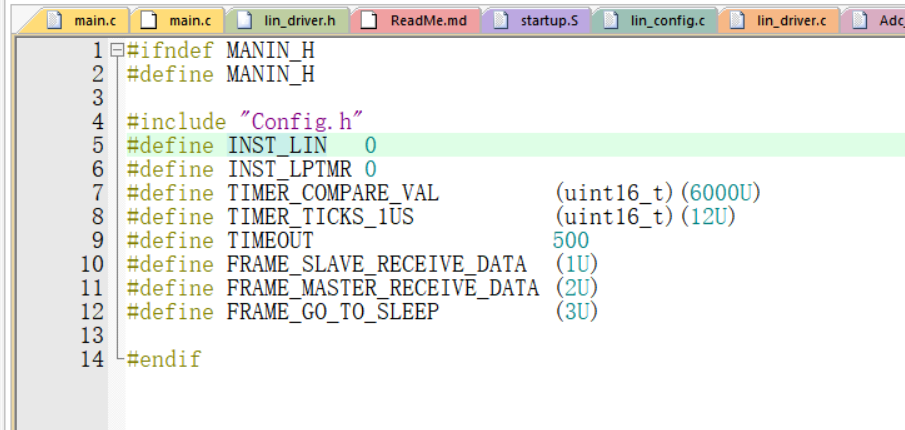Switch to the startup.S tab

(537, 21)
